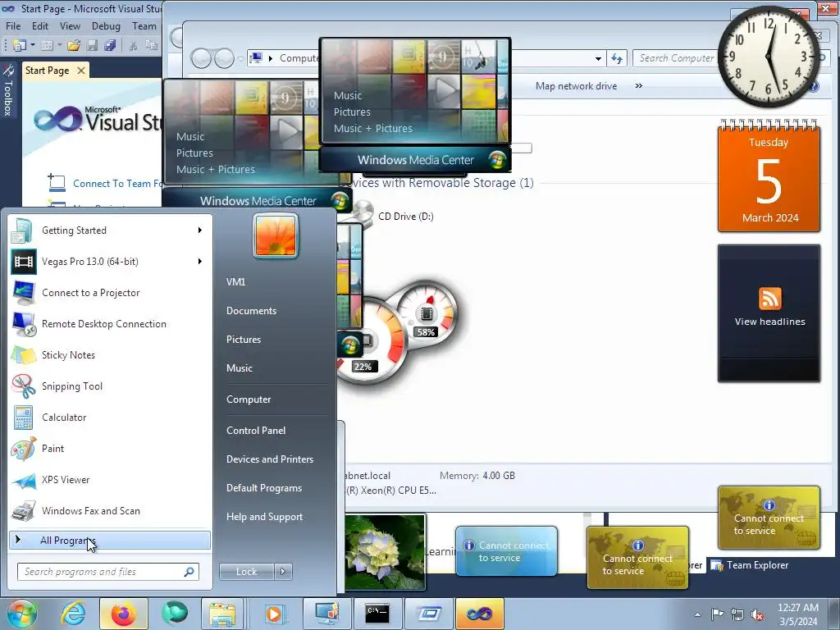Open Devices and Printers

(269, 459)
